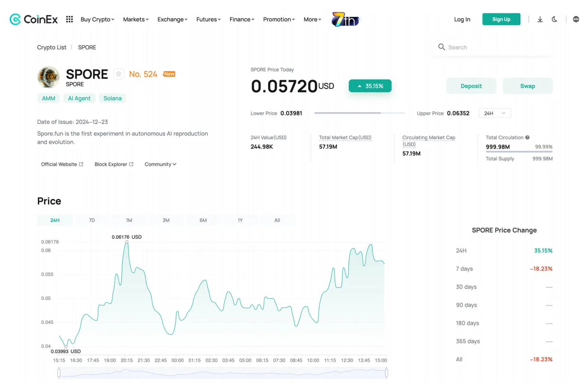The width and height of the screenshot is (588, 383).
Task: Click Block Explorer external link icon
Action: [x=131, y=164]
